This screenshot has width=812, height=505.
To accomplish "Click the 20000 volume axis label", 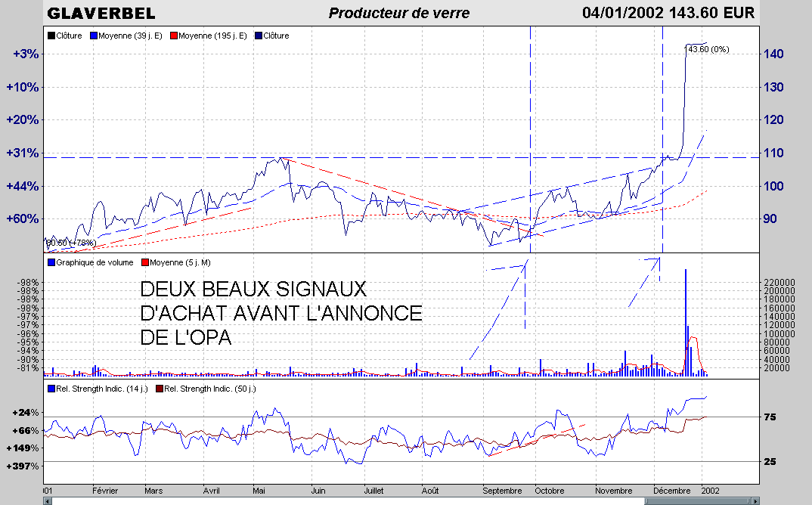I will [777, 368].
